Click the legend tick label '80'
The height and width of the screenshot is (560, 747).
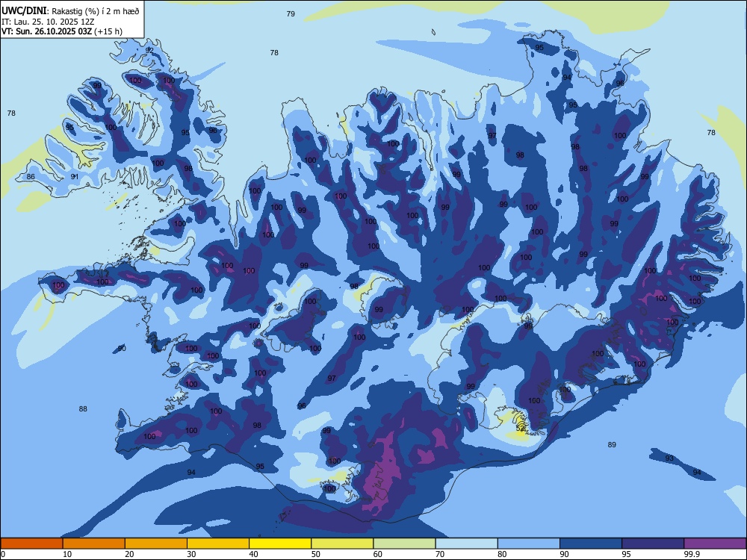point(502,554)
